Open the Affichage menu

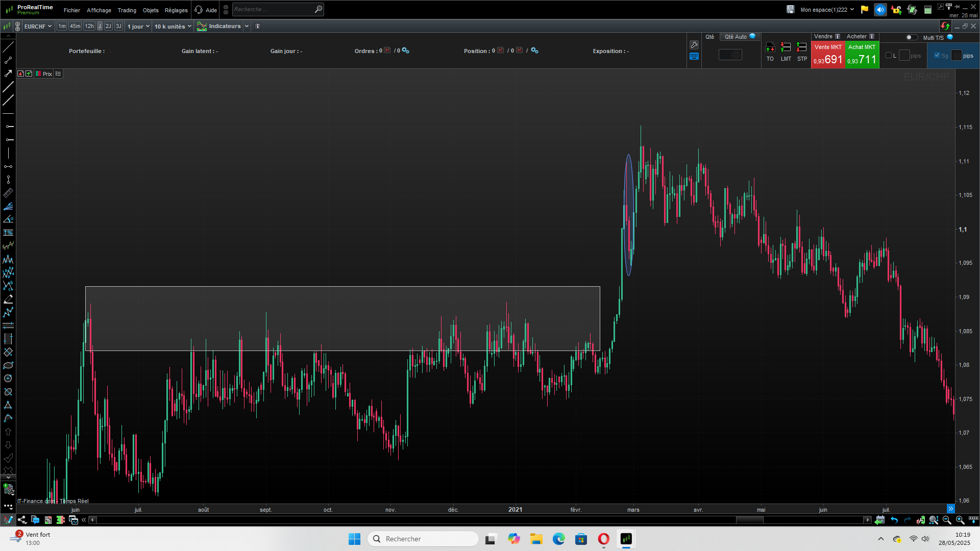pos(99,10)
